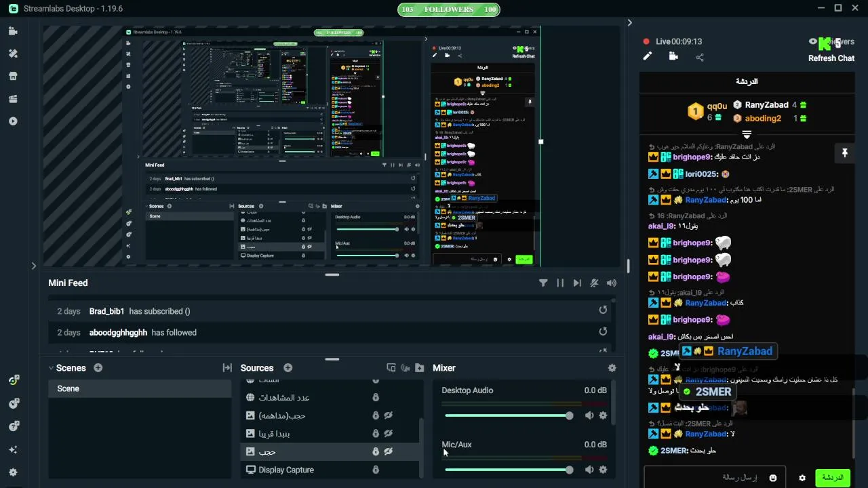Screen dimensions: 868x488
Task: Share the stream via share icon
Action: pos(700,57)
